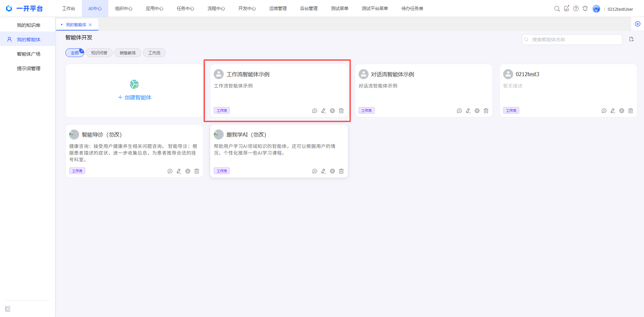Open 智能体广场 in the sidebar
The image size is (644, 317).
(x=29, y=54)
